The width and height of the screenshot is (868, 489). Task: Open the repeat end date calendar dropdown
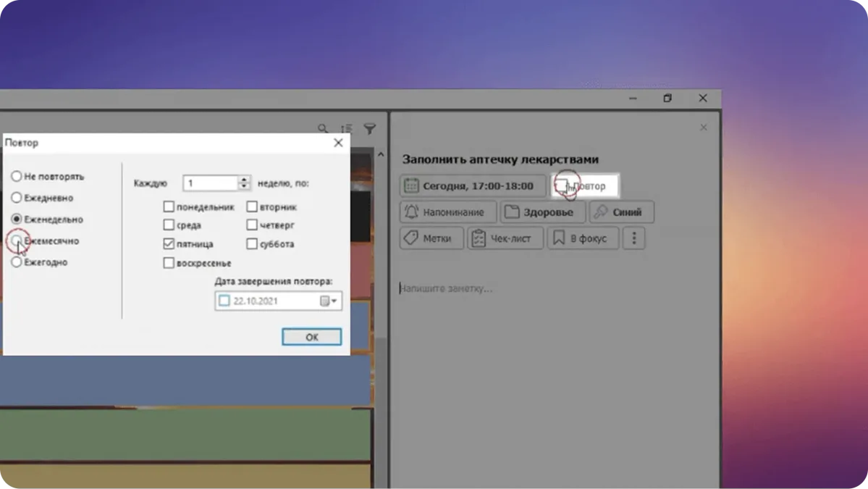click(329, 301)
